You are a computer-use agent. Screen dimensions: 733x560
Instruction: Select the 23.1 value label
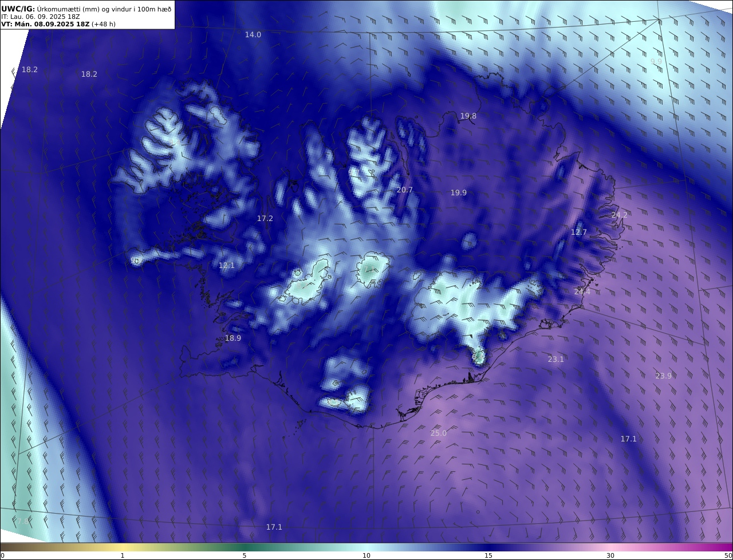click(556, 360)
